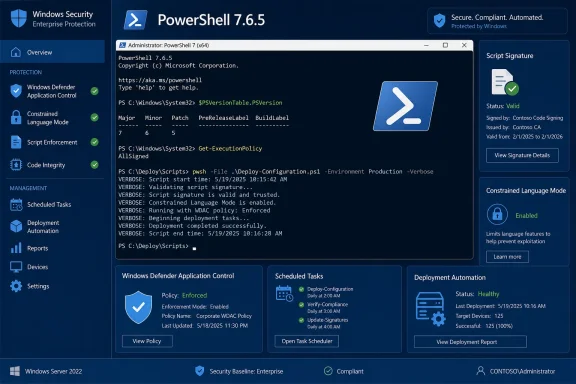Go to Reports in the sidebar
This screenshot has height=384, width=576.
[37, 248]
